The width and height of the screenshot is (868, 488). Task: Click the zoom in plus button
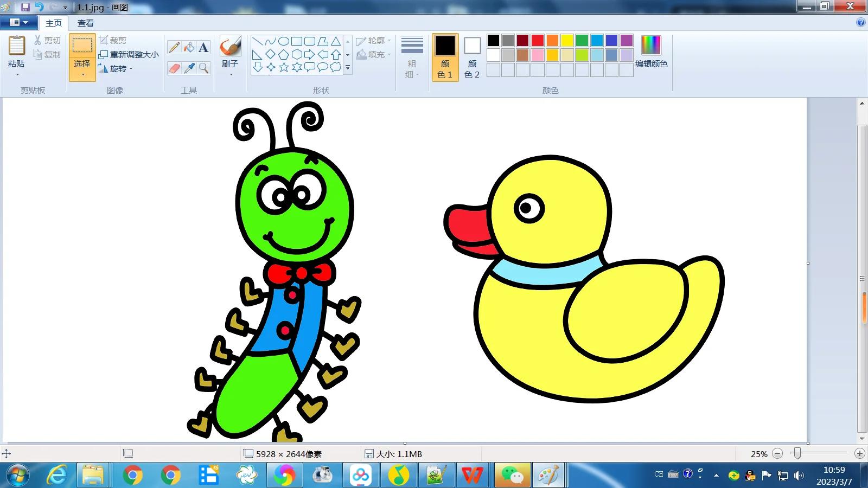pos(859,454)
